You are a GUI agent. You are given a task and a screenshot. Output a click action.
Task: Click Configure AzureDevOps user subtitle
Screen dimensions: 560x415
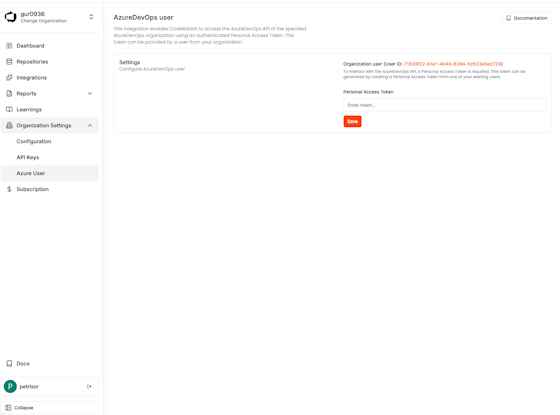coord(152,69)
